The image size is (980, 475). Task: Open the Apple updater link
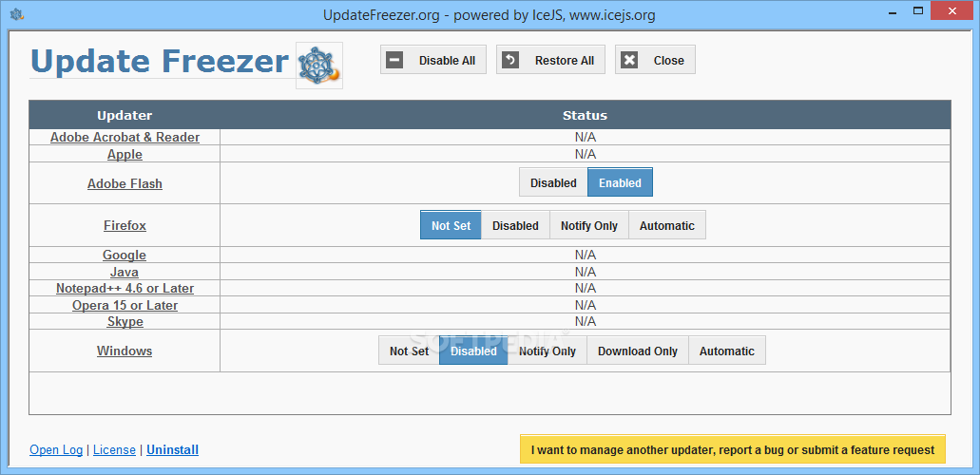125,154
